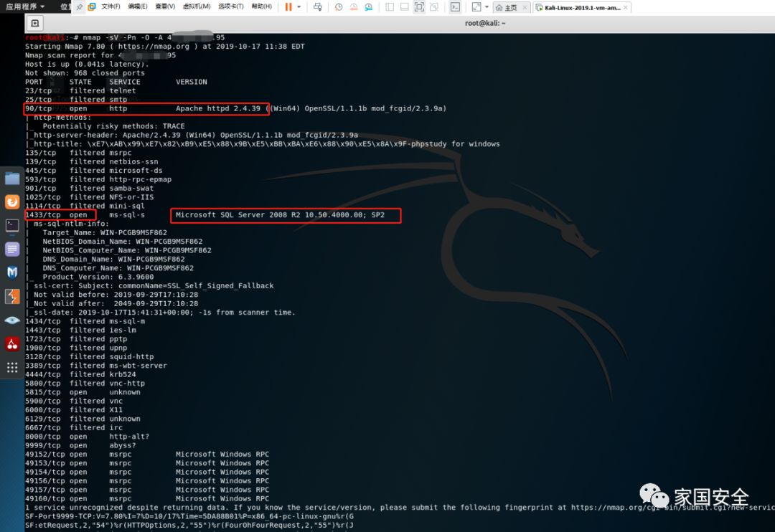Close the 主页 tab
The height and width of the screenshot is (532, 775).
[x=525, y=7]
